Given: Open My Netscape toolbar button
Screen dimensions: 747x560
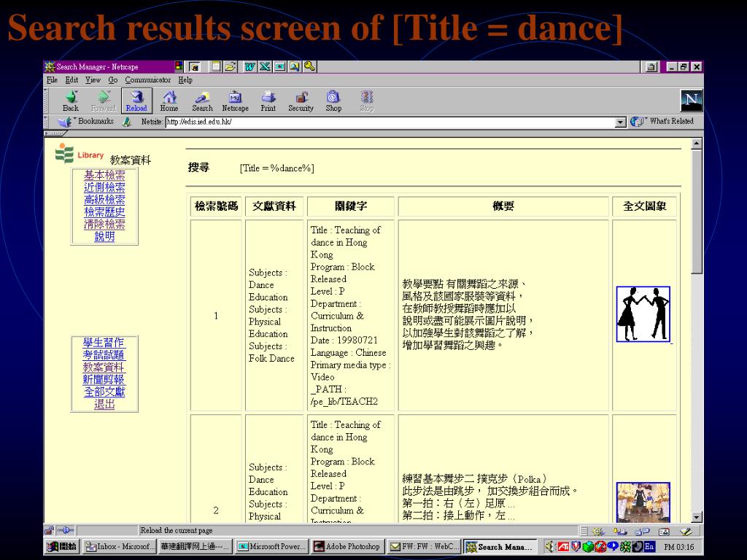Looking at the screenshot, I should click(x=236, y=101).
